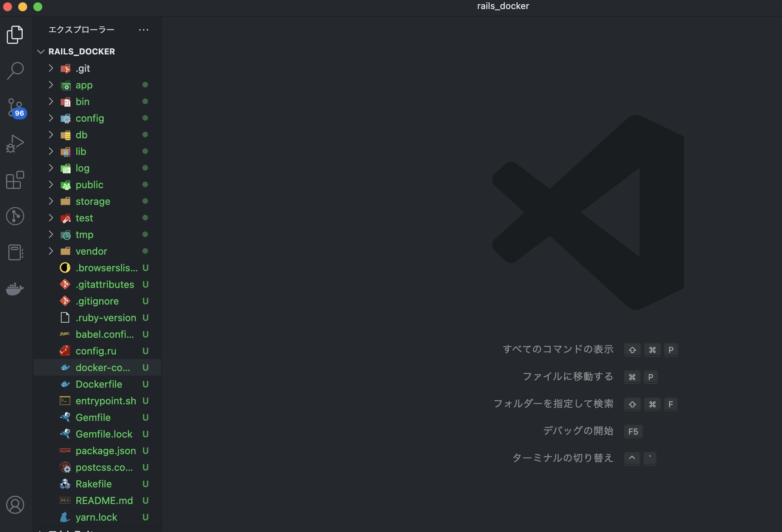This screenshot has width=782, height=532.
Task: Select yarn.lock at the bottom of the tree
Action: point(96,517)
